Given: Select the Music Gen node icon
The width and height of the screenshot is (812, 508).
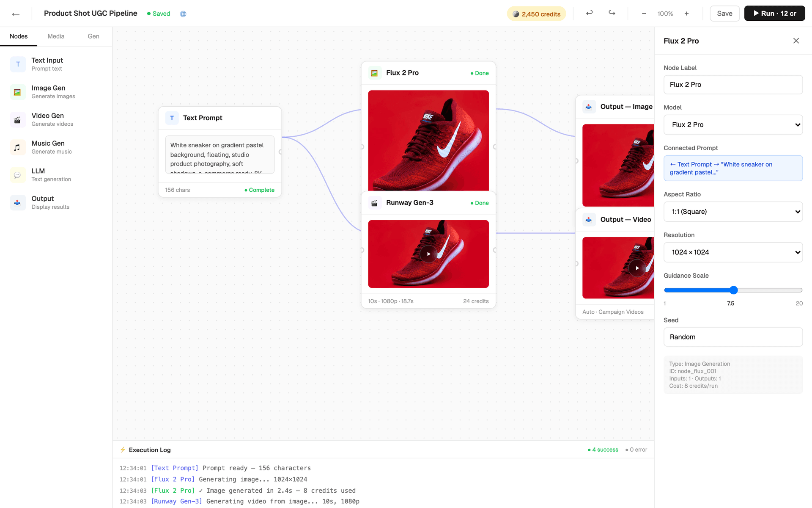Looking at the screenshot, I should click(x=18, y=147).
